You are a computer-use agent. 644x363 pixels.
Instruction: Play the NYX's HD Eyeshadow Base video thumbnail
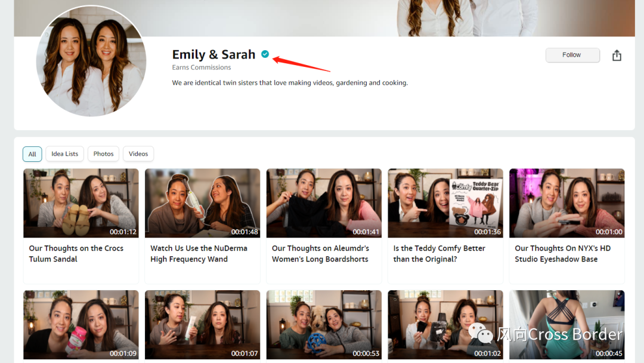(x=567, y=203)
